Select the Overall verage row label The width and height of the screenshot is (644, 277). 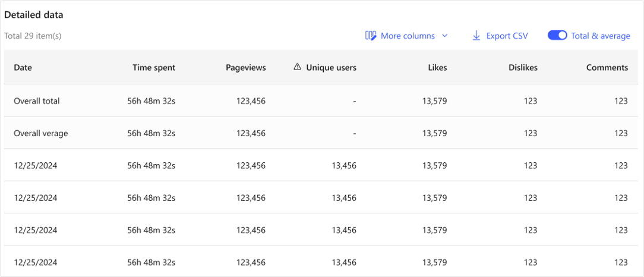pyautogui.click(x=41, y=133)
